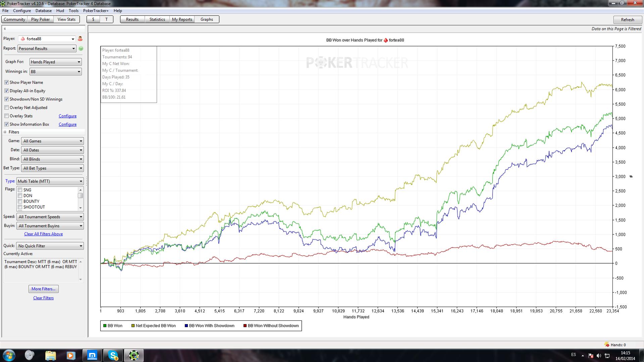
Task: Check the DON flag checkbox
Action: pos(20,196)
